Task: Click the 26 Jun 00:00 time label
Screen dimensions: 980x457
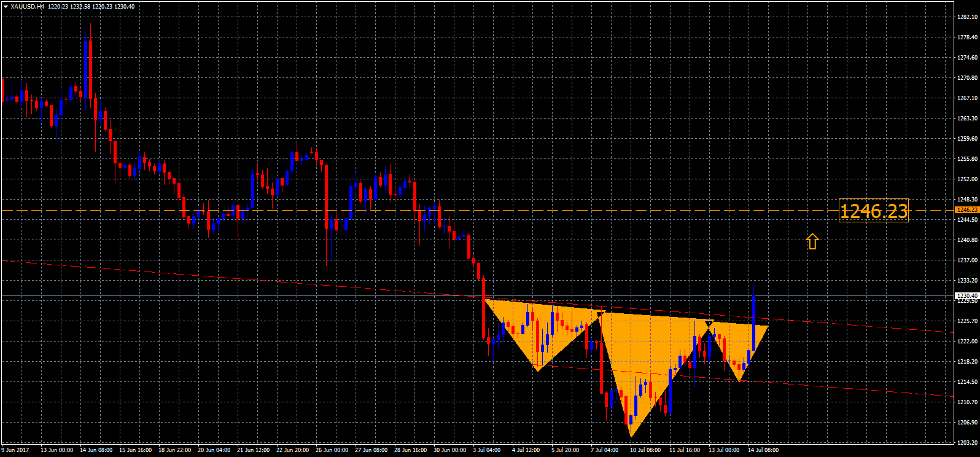Action: tap(332, 450)
